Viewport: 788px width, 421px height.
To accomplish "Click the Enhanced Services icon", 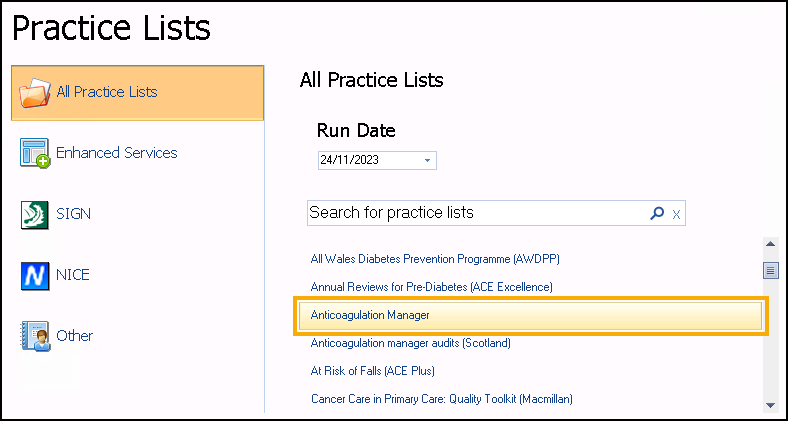I will point(35,154).
